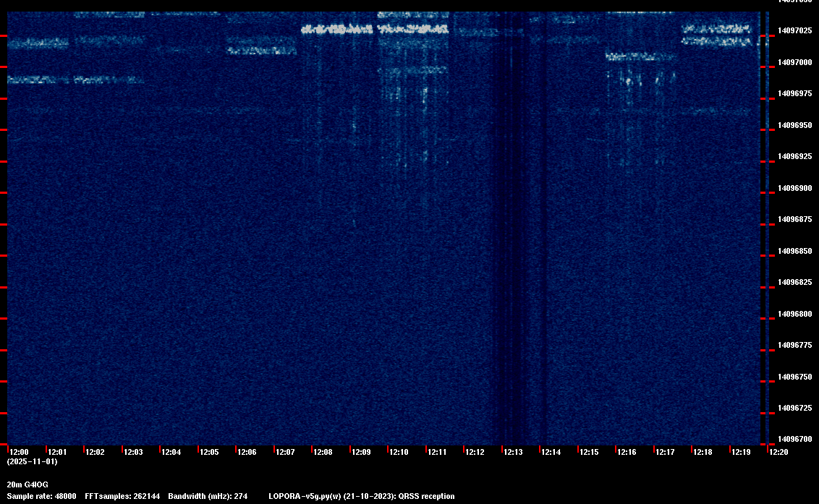This screenshot has height=504, width=819.
Task: Click the 12:11 time axis label
Action: pos(437,452)
